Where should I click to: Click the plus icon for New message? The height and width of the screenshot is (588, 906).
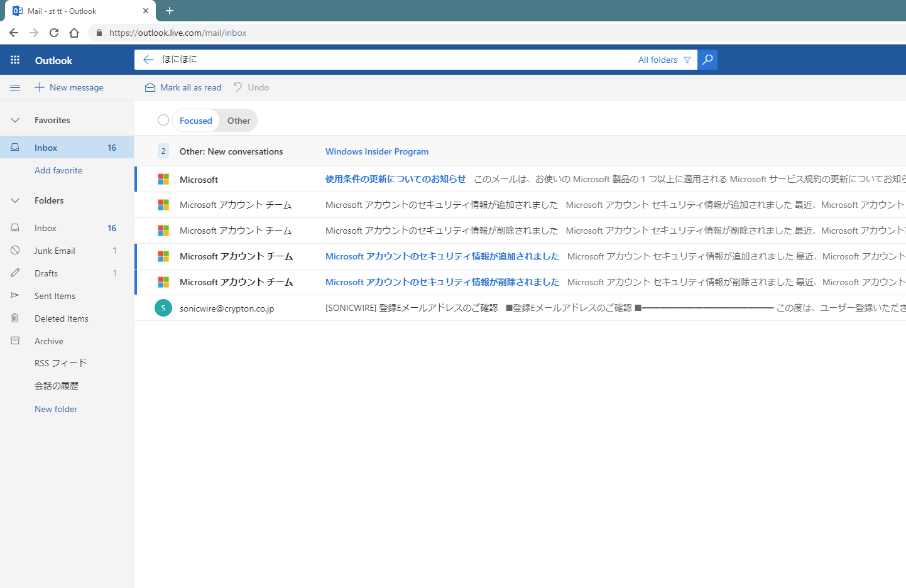[40, 87]
